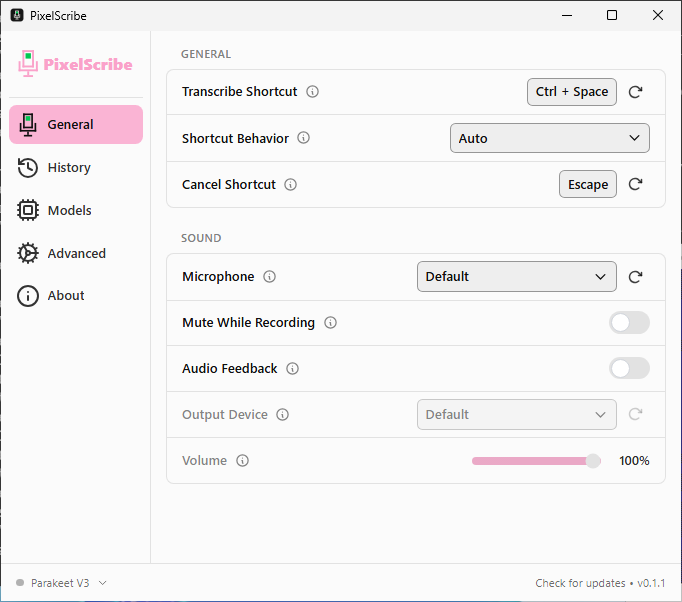The image size is (682, 602).
Task: Click the v0.1.1 version text
Action: pos(651,583)
